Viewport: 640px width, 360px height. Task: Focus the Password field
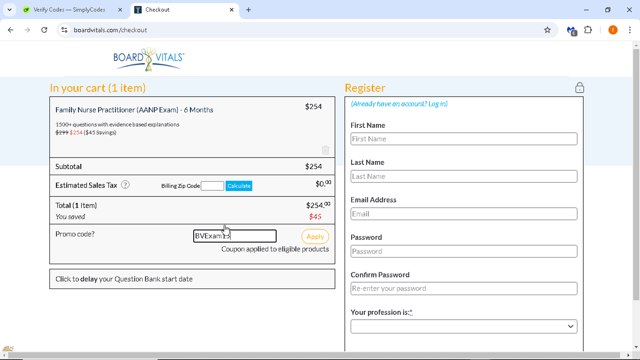tap(464, 251)
